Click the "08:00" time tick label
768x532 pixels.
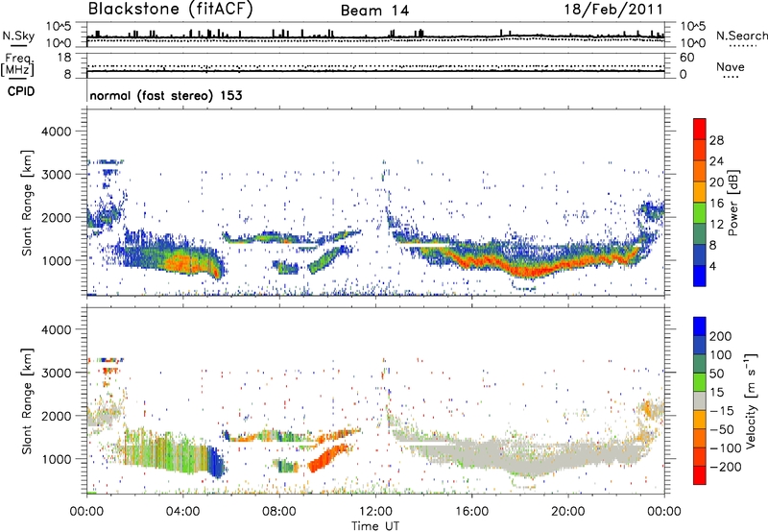point(278,512)
